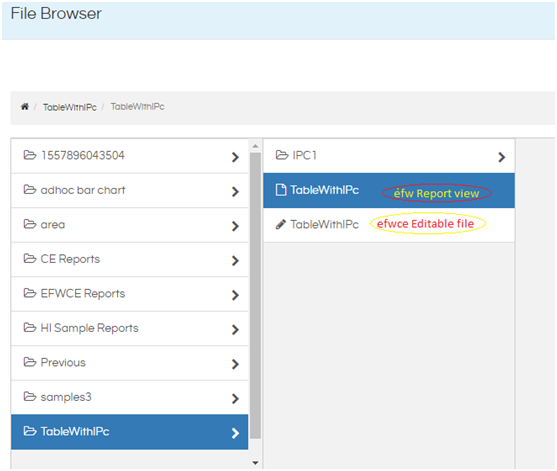Click the scroll down arrow of folder list
The height and width of the screenshot is (471, 557).
point(255,463)
